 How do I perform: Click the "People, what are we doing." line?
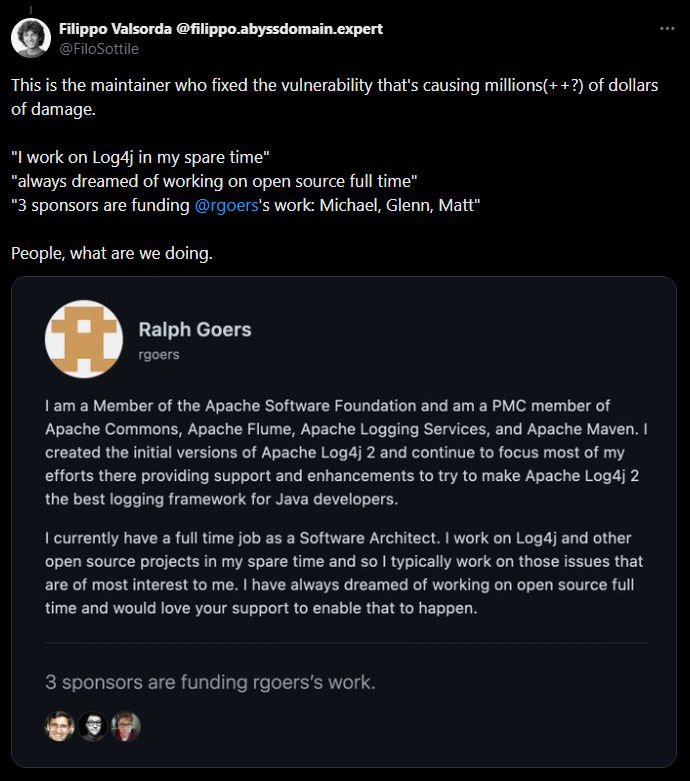click(x=111, y=253)
